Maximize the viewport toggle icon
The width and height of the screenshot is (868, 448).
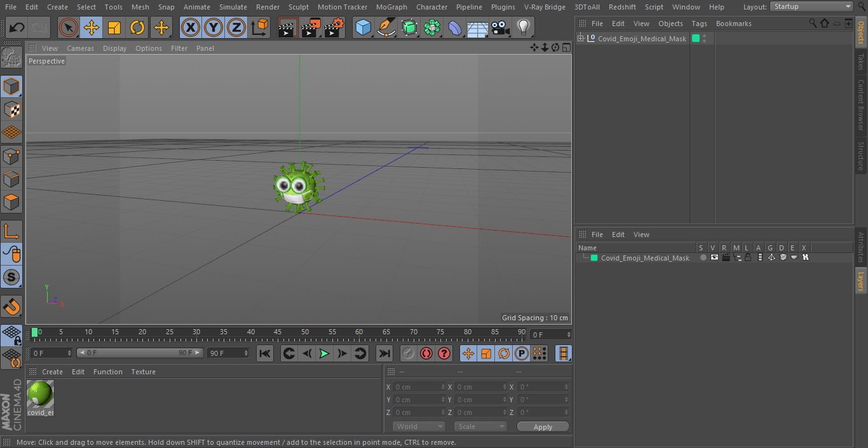tap(566, 48)
